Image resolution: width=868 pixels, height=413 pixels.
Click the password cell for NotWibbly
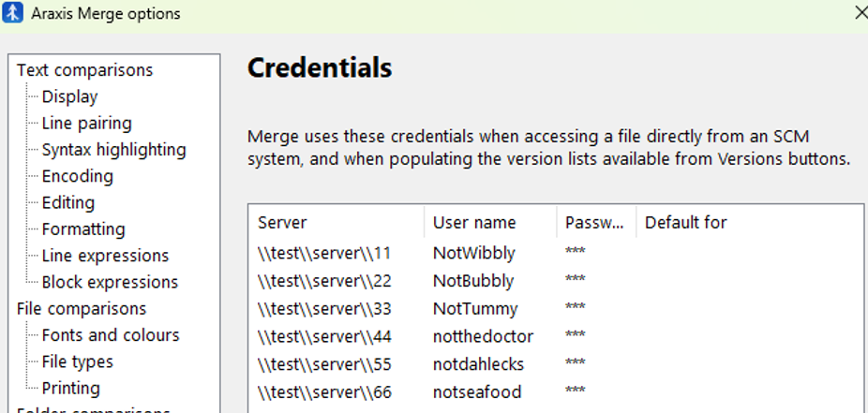(x=576, y=252)
